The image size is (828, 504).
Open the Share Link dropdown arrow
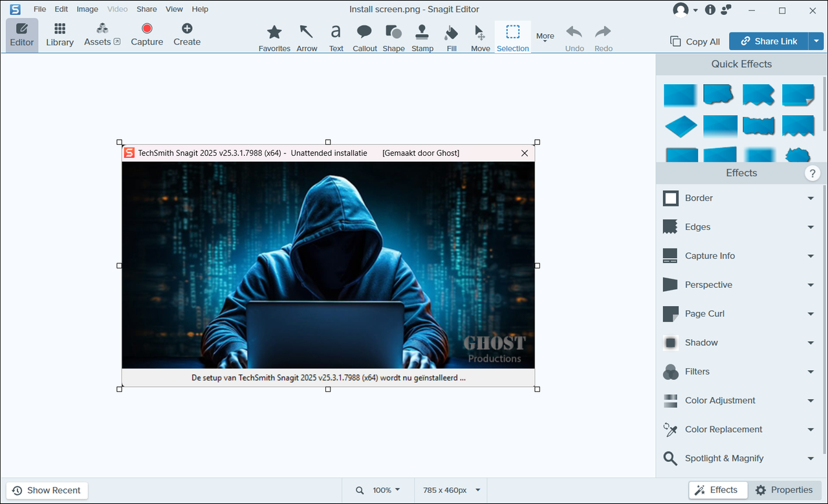(815, 41)
